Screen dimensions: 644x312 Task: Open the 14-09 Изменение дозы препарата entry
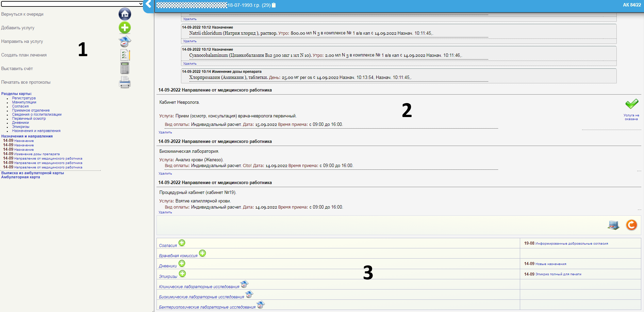click(37, 154)
